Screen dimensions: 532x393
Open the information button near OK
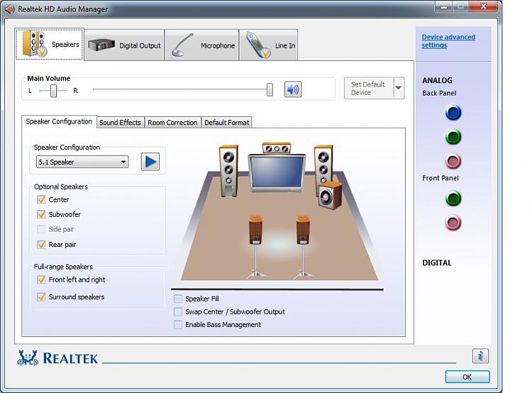[x=480, y=356]
